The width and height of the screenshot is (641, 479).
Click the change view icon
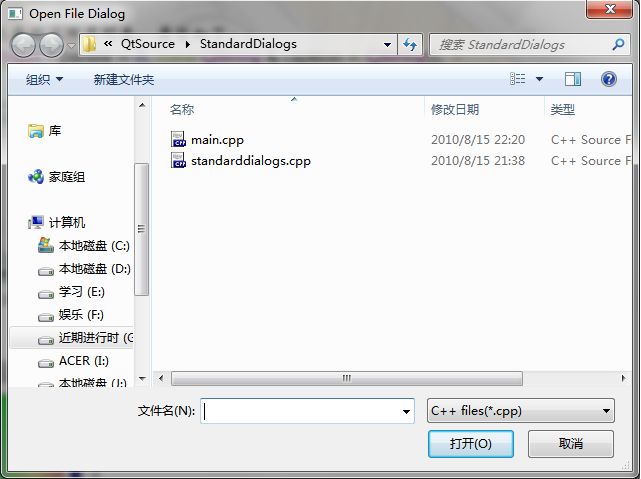point(518,78)
